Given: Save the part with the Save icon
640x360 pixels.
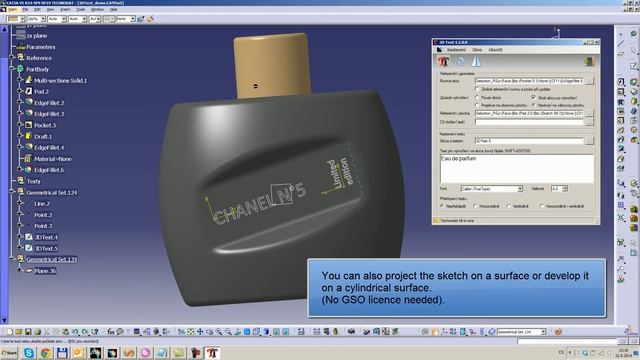Looking at the screenshot, I should 28,332.
